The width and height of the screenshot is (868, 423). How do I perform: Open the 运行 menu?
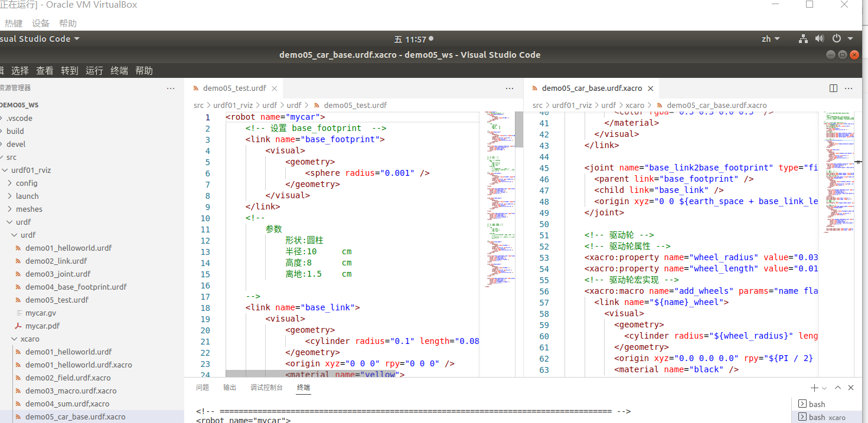click(94, 71)
